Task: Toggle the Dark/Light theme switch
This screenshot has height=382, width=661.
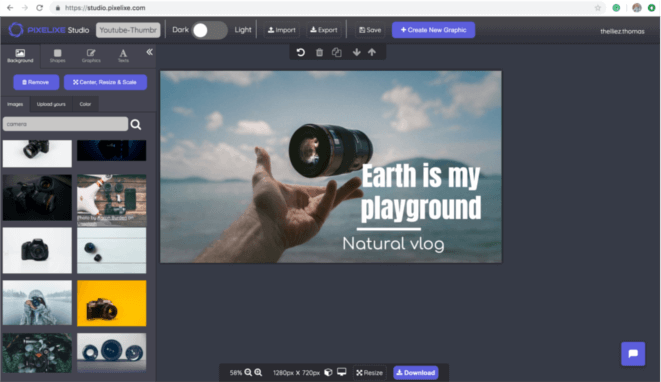Action: click(210, 30)
